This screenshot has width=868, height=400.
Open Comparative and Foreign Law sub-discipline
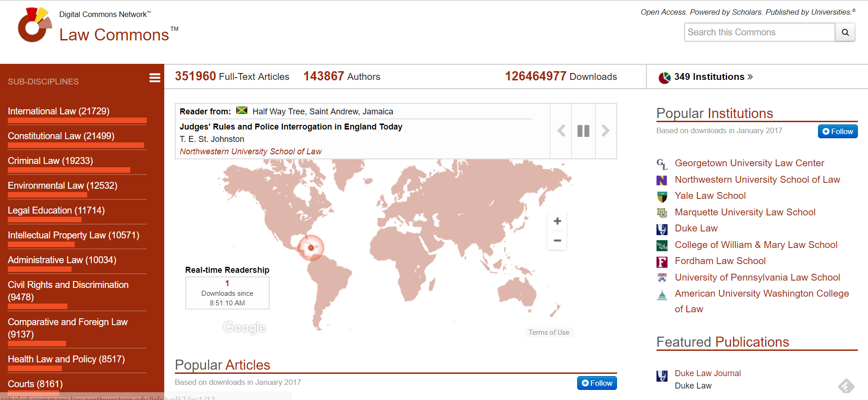[x=68, y=328]
